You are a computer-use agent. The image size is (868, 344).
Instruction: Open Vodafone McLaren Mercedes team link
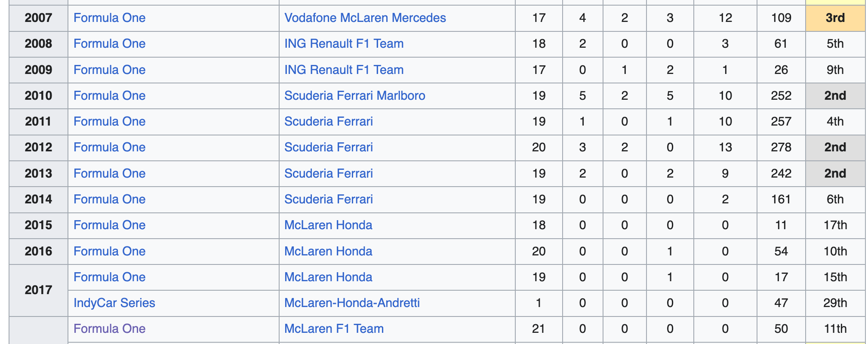click(x=365, y=18)
